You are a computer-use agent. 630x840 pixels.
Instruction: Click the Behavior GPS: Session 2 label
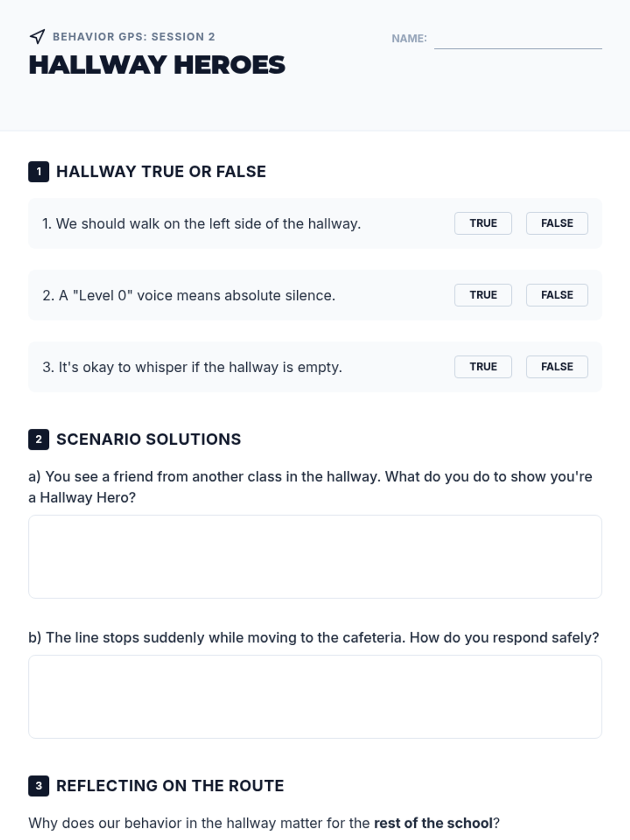pos(134,37)
